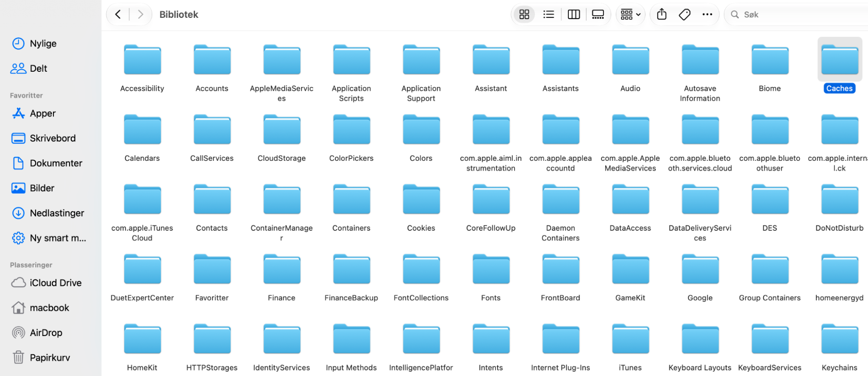Switch to gallery view

(x=598, y=14)
